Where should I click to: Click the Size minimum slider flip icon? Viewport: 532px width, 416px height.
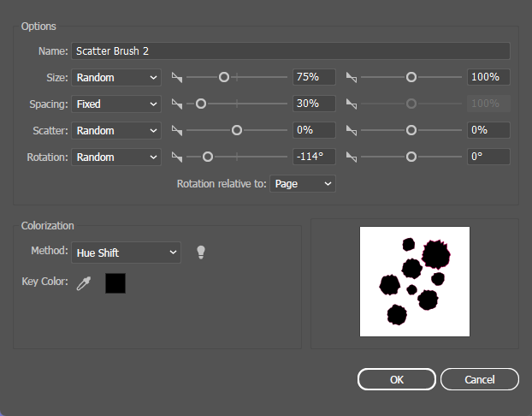click(x=177, y=78)
